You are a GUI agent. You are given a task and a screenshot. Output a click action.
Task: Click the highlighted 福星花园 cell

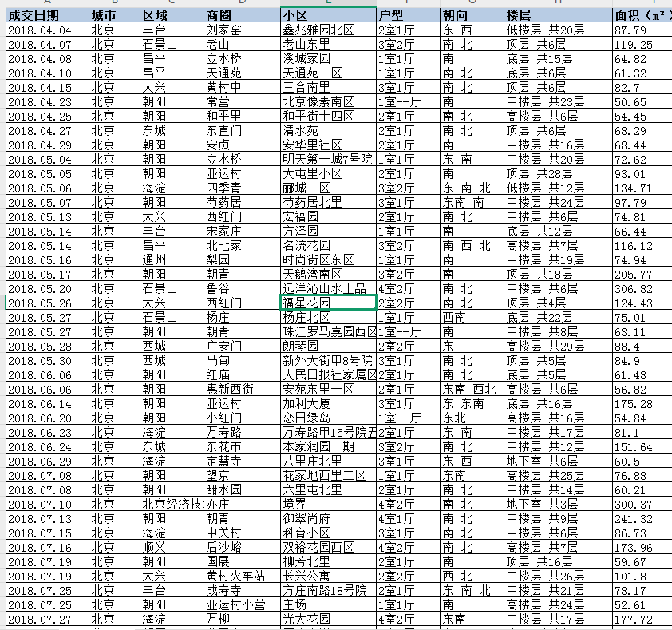(328, 303)
